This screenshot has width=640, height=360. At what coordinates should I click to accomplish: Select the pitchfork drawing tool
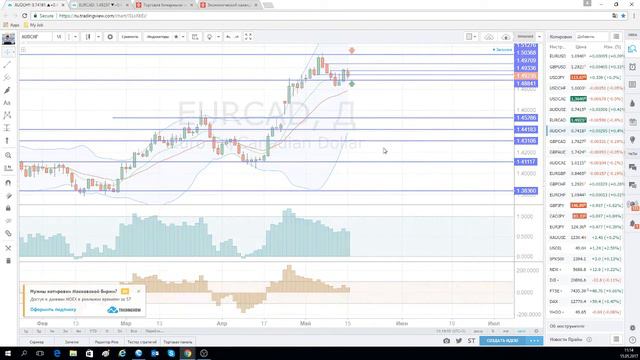tap(7, 78)
